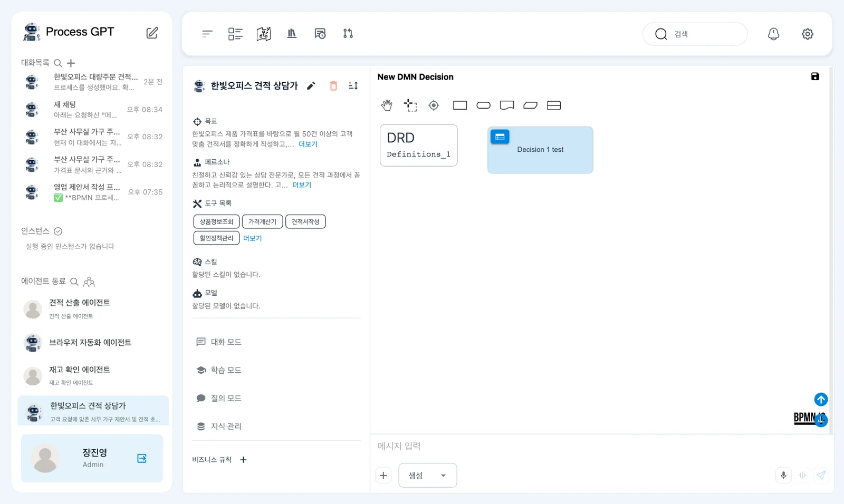Image resolution: width=844 pixels, height=504 pixels.
Task: Expand persona text with 더보기 under 페르소나
Action: (x=302, y=185)
